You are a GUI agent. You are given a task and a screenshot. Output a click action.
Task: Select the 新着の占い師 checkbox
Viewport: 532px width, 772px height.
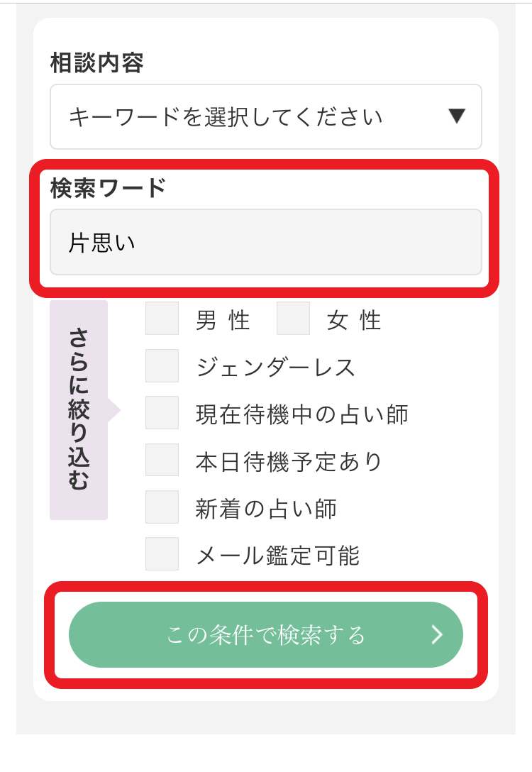tap(162, 507)
